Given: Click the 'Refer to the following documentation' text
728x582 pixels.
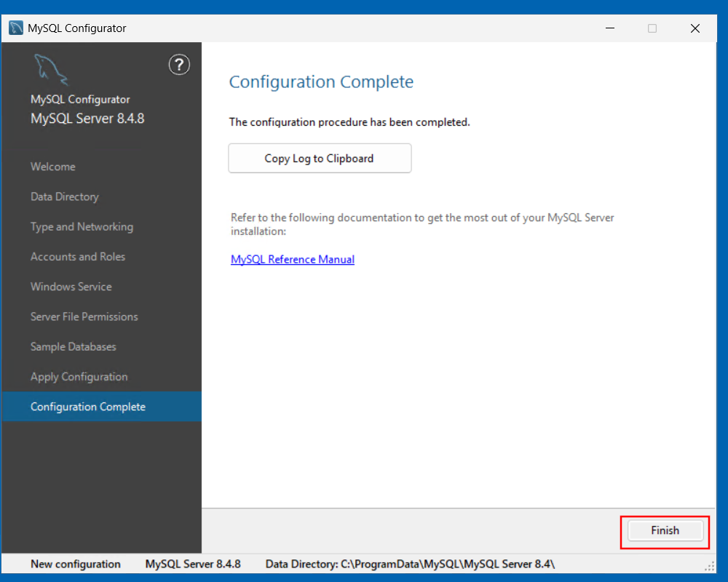Looking at the screenshot, I should coord(422,224).
